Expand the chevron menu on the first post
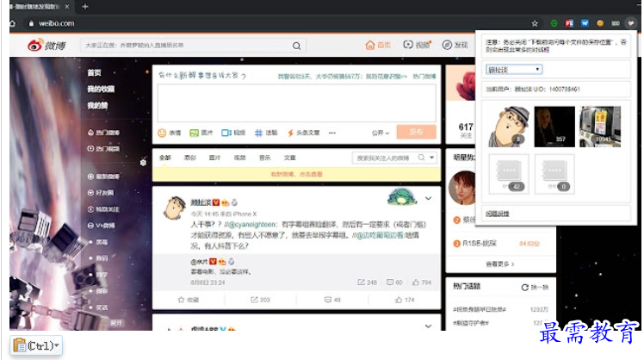The image size is (644, 360). (428, 198)
